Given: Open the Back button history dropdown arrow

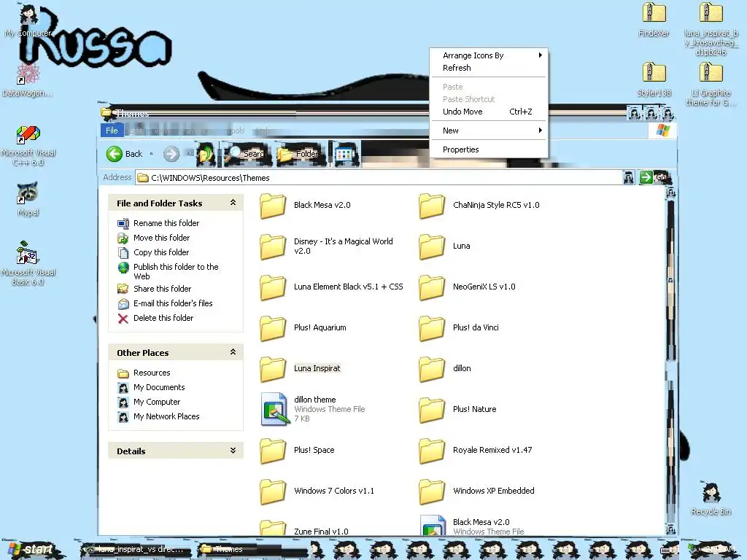Looking at the screenshot, I should [x=152, y=154].
